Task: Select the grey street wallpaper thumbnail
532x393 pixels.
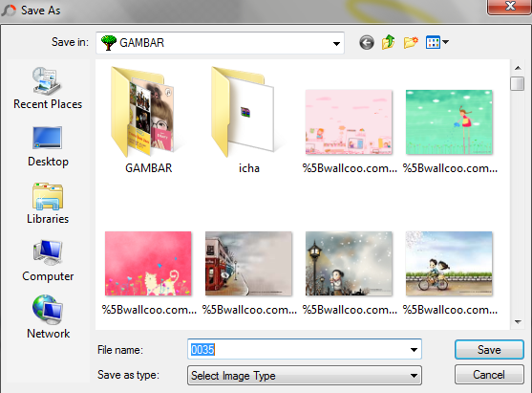Action: [x=248, y=264]
